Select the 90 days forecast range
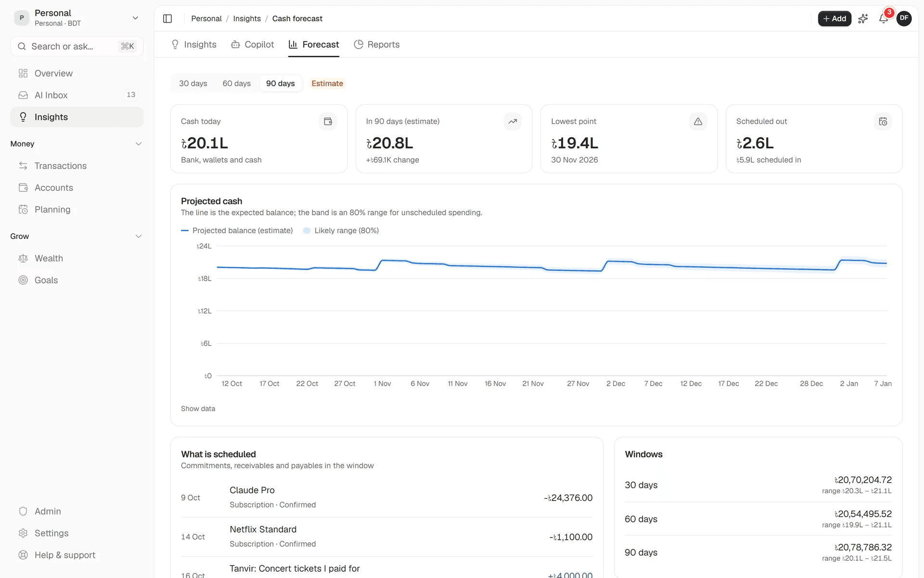The width and height of the screenshot is (924, 578). tap(281, 83)
